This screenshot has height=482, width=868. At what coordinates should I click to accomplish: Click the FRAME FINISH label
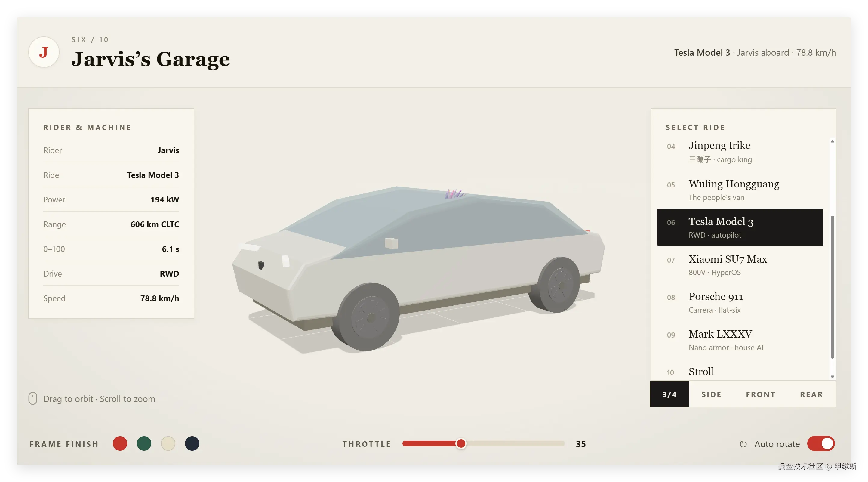[x=64, y=444]
